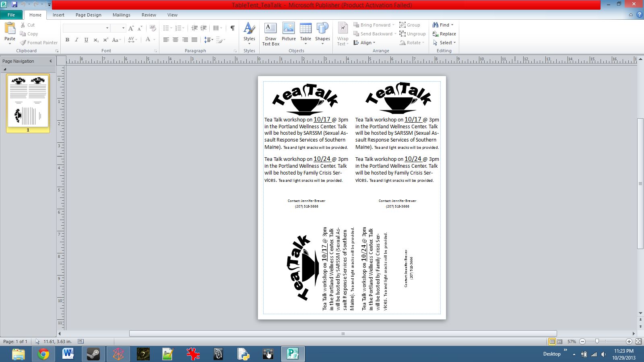Click the Ungroup button
The image size is (644, 362).
(413, 34)
